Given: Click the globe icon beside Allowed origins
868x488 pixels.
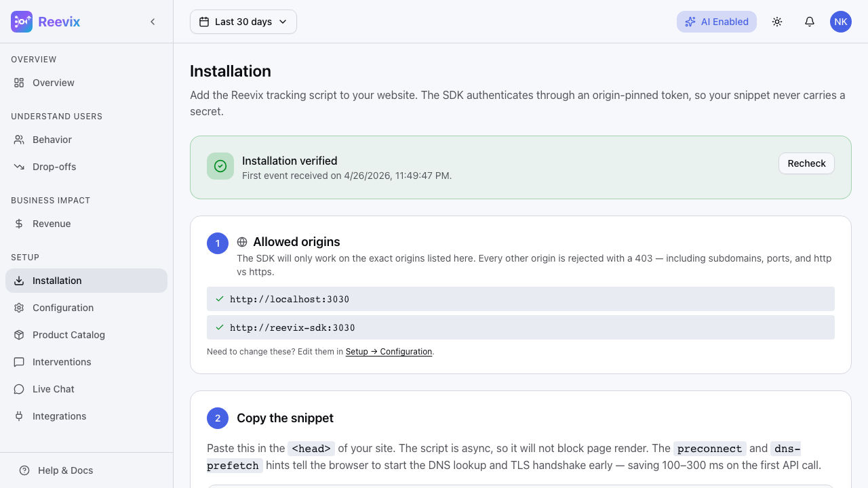Looking at the screenshot, I should pos(243,241).
